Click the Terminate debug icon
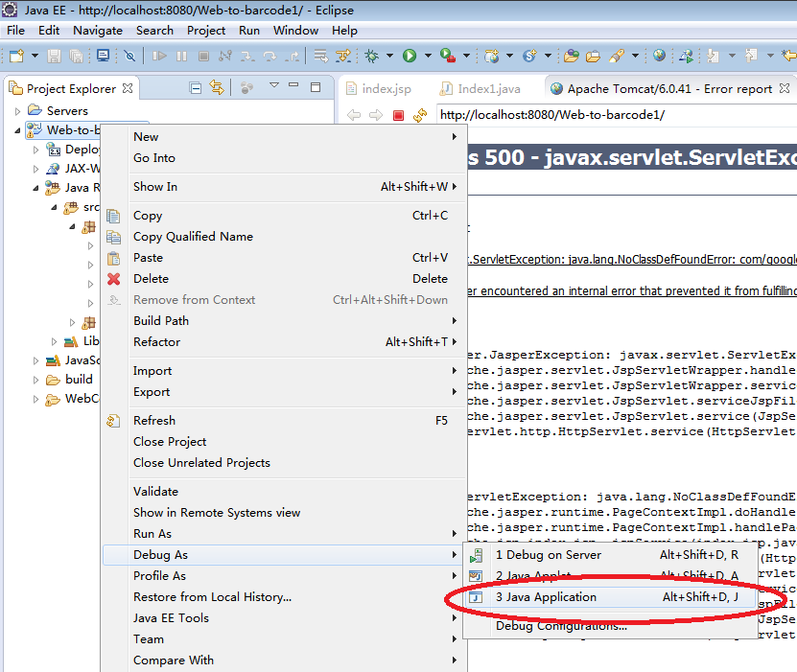 204,56
